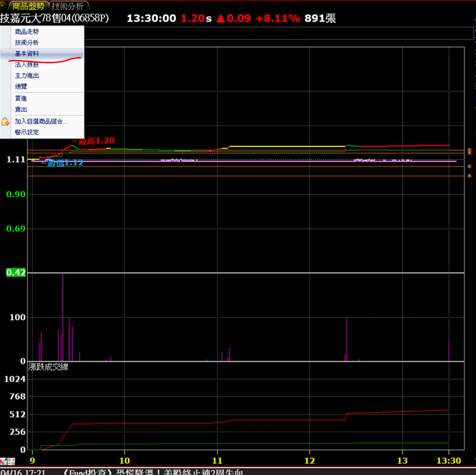Click the 最高1.20 high price label
This screenshot has height=475, width=476.
pyautogui.click(x=94, y=141)
